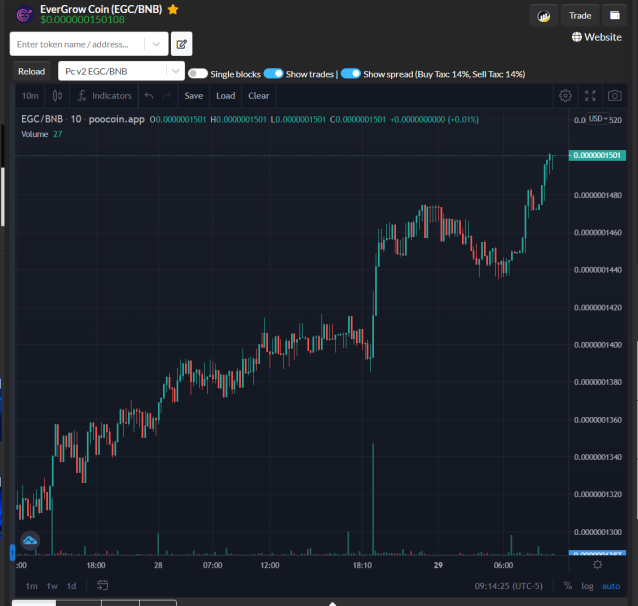Load a saved chart layout
638x606 pixels.
225,96
